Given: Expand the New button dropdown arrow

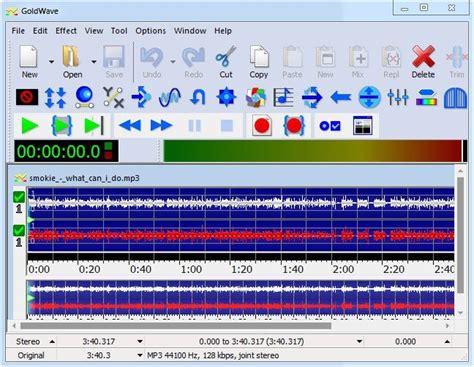Looking at the screenshot, I should (51, 62).
